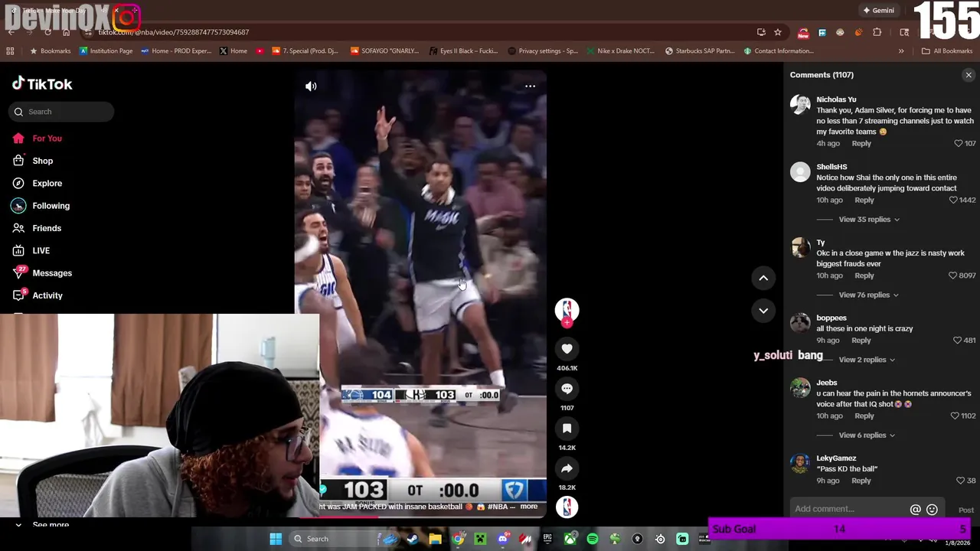This screenshot has height=551, width=980.
Task: Reply to boppees' comment
Action: [861, 341]
